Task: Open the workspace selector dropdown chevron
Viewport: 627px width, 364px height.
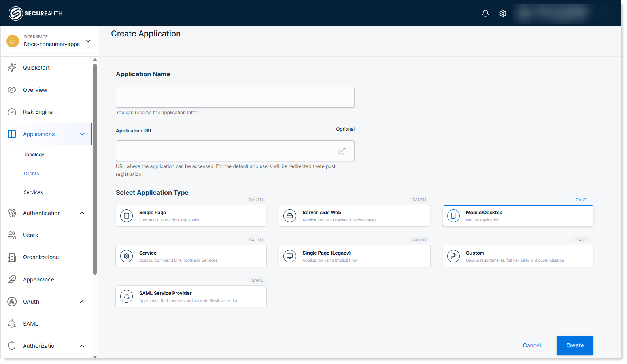Action: point(88,41)
